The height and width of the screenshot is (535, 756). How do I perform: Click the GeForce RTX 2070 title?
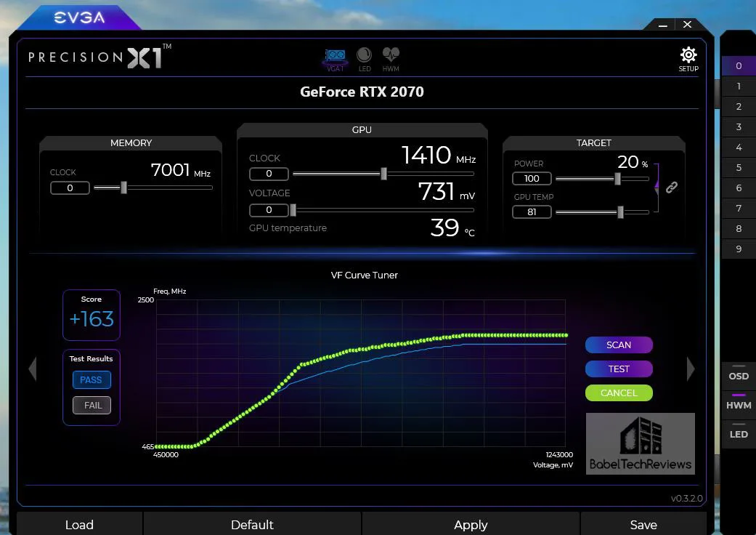[362, 92]
